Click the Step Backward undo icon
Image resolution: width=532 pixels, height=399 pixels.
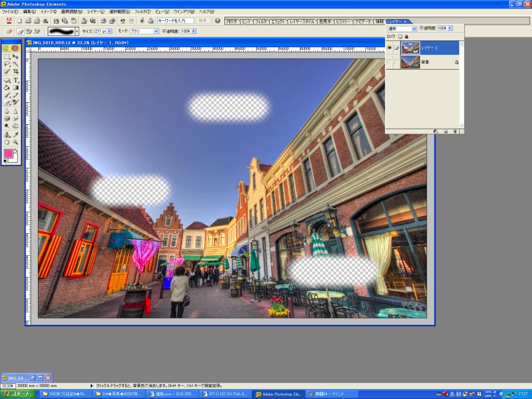pos(123,21)
